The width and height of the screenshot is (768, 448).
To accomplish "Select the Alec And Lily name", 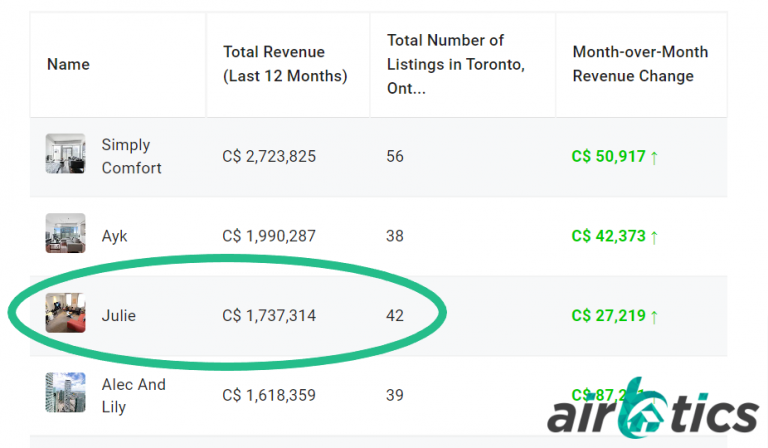I will click(x=133, y=395).
